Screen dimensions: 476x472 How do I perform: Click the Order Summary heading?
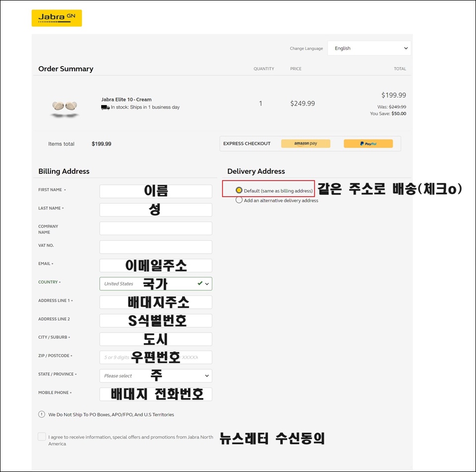pos(66,68)
